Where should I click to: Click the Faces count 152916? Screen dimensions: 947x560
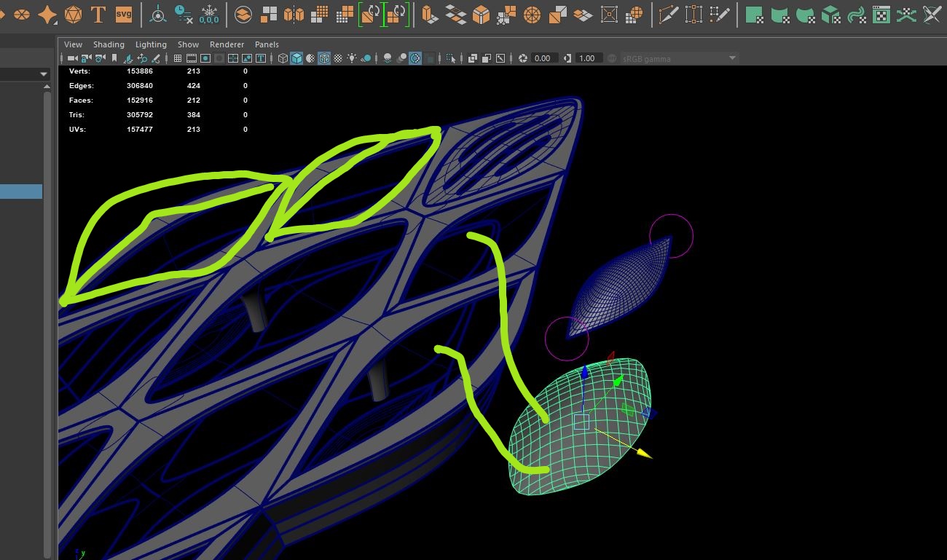point(140,100)
